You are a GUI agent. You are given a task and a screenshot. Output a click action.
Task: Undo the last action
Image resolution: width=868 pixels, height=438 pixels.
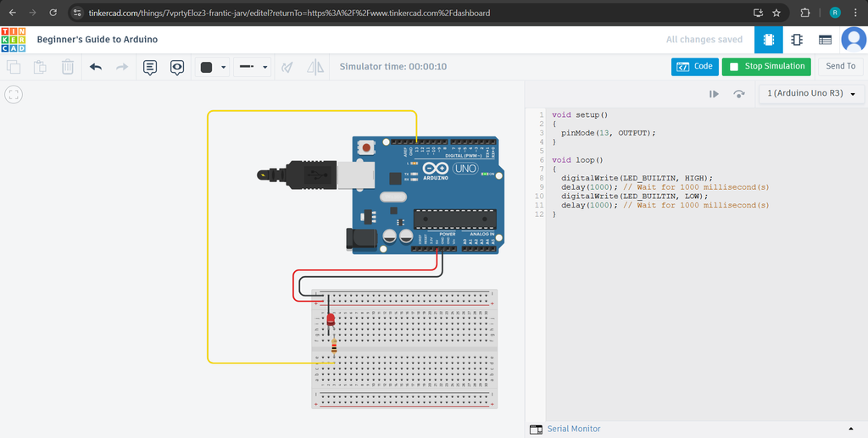tap(96, 67)
